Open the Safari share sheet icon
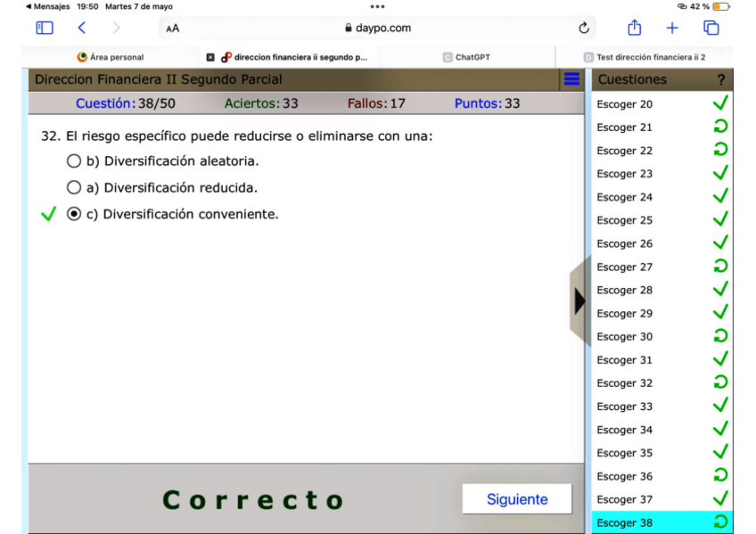 click(634, 28)
